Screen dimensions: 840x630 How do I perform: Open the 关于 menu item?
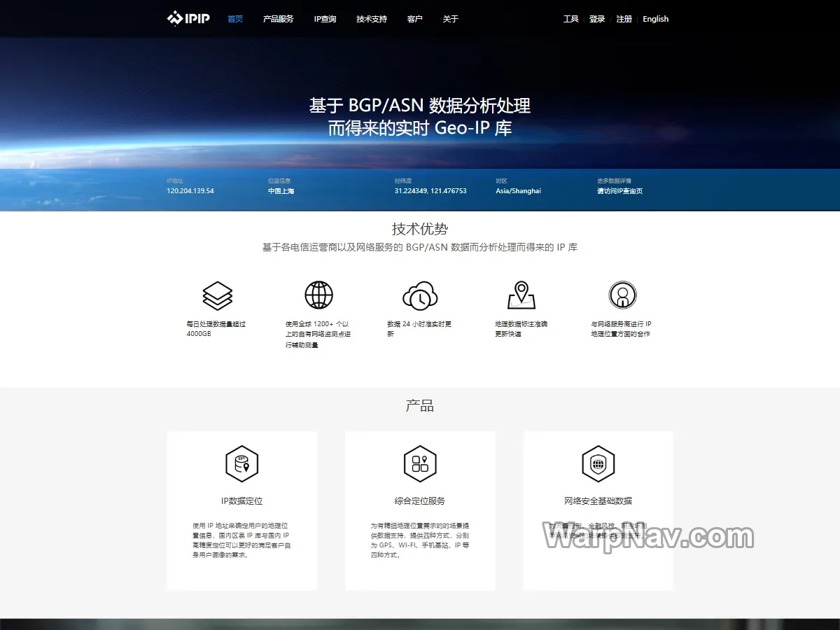point(450,19)
